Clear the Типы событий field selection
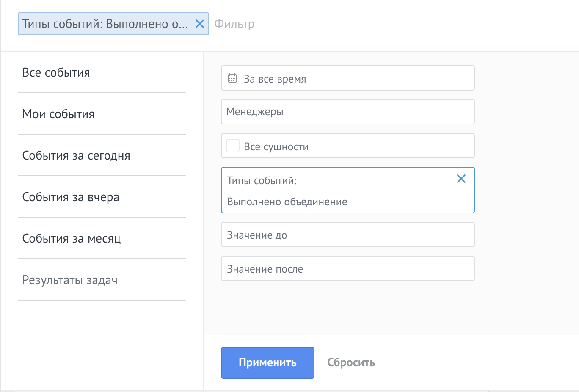This screenshot has height=392, width=579. point(461,179)
